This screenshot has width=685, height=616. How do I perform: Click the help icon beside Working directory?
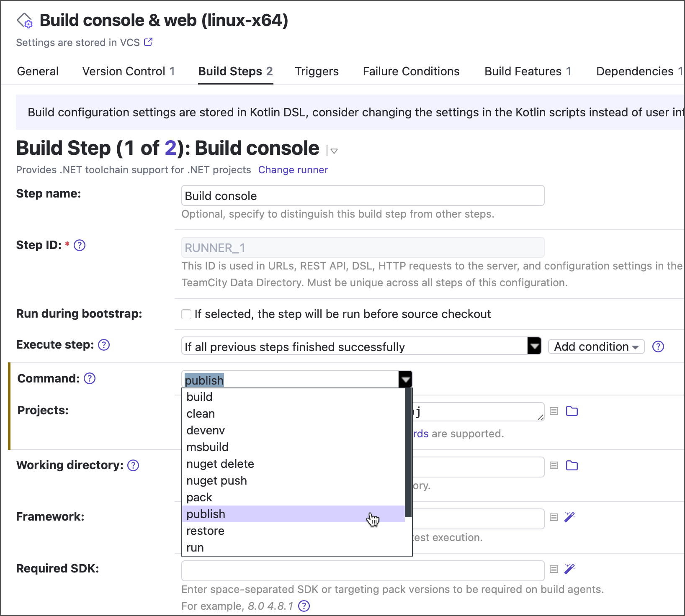pyautogui.click(x=133, y=465)
